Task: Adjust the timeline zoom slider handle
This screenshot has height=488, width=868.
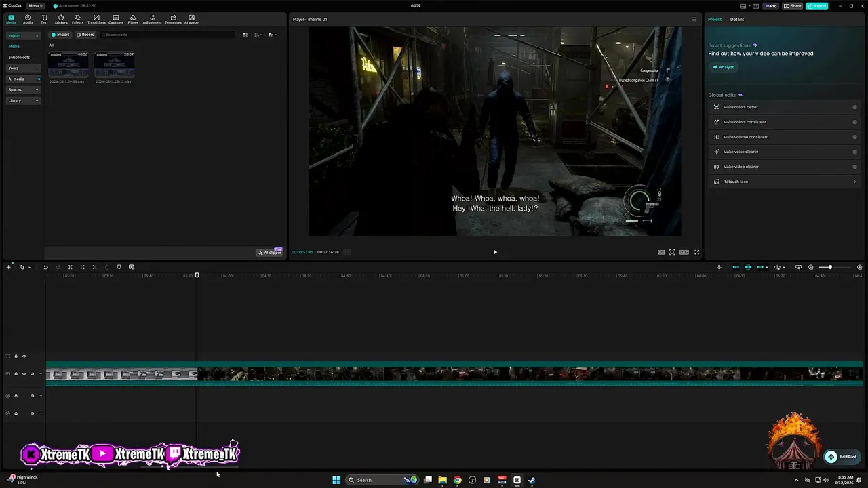Action: pyautogui.click(x=830, y=267)
